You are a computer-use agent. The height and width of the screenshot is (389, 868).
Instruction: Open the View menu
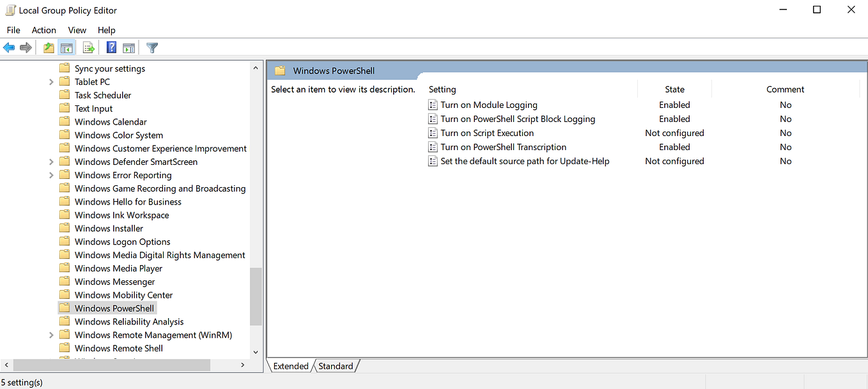point(77,30)
